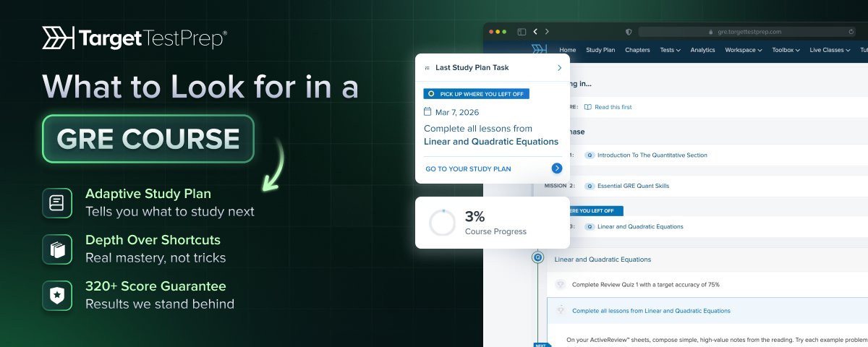Click the trophy icon beside Complete Review Quiz 1
Image resolution: width=868 pixels, height=347 pixels.
point(561,284)
